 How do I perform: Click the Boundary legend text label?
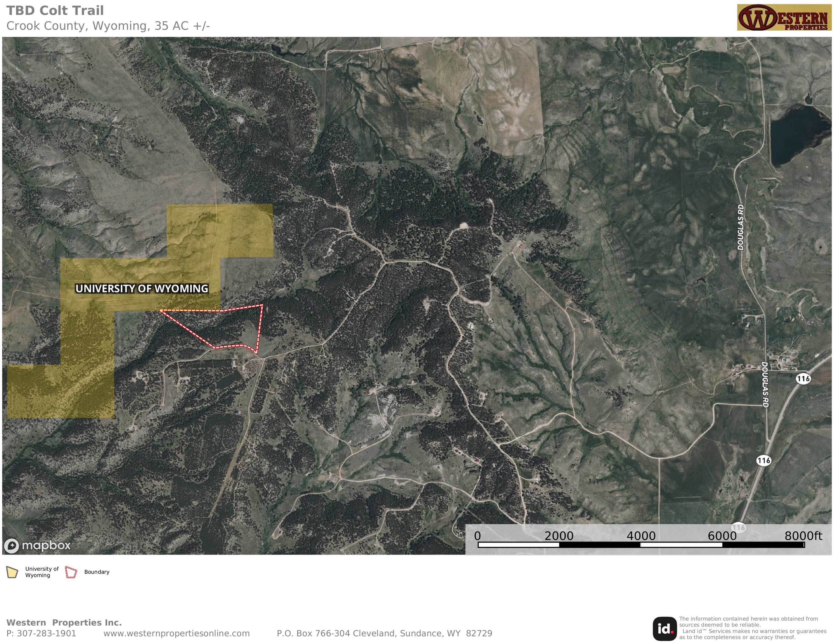point(97,572)
